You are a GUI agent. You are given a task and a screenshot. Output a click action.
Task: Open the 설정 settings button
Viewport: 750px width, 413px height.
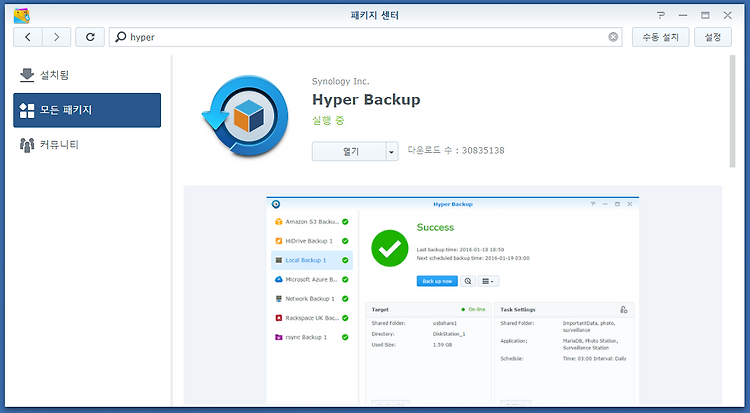click(x=713, y=37)
